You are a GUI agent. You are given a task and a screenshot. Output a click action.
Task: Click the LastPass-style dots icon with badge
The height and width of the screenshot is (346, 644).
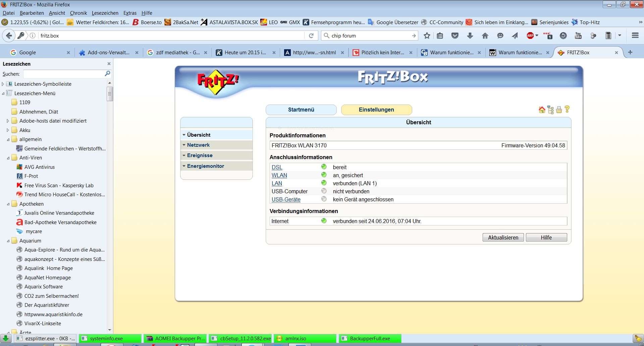click(548, 36)
